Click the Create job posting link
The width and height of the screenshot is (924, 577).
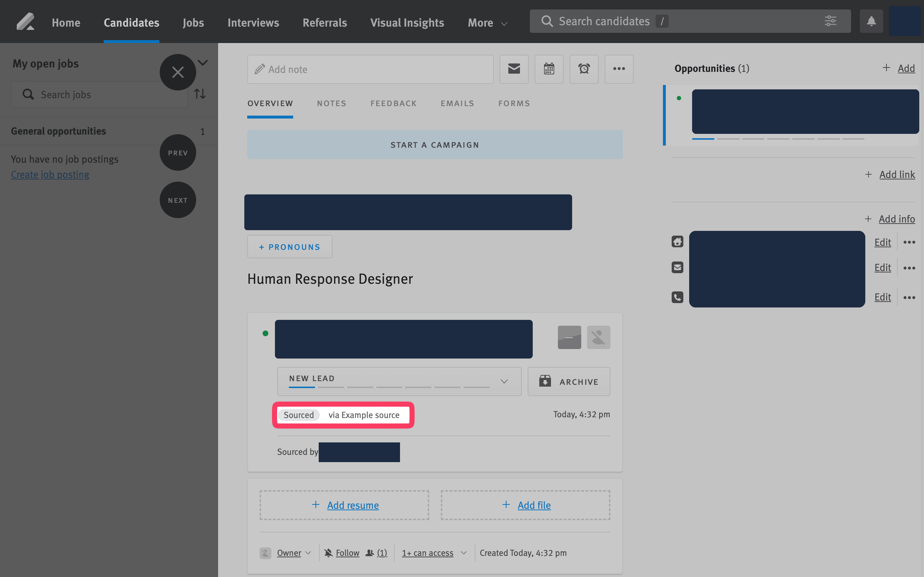click(x=50, y=174)
